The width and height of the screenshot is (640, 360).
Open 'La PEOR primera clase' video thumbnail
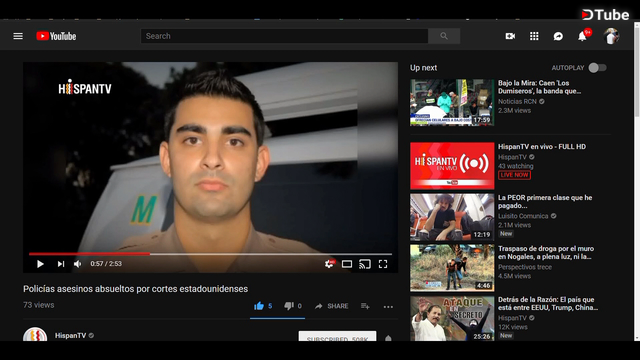tap(452, 217)
